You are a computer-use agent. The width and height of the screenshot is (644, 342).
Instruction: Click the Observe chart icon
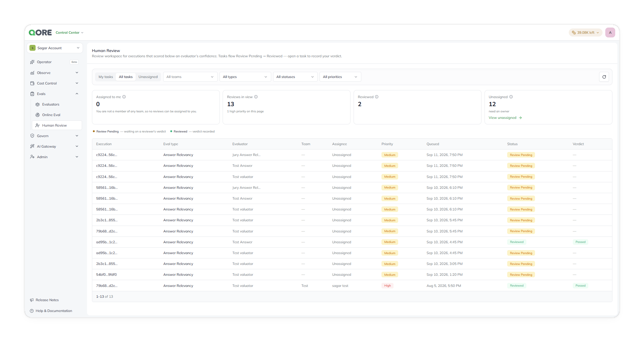pos(32,73)
